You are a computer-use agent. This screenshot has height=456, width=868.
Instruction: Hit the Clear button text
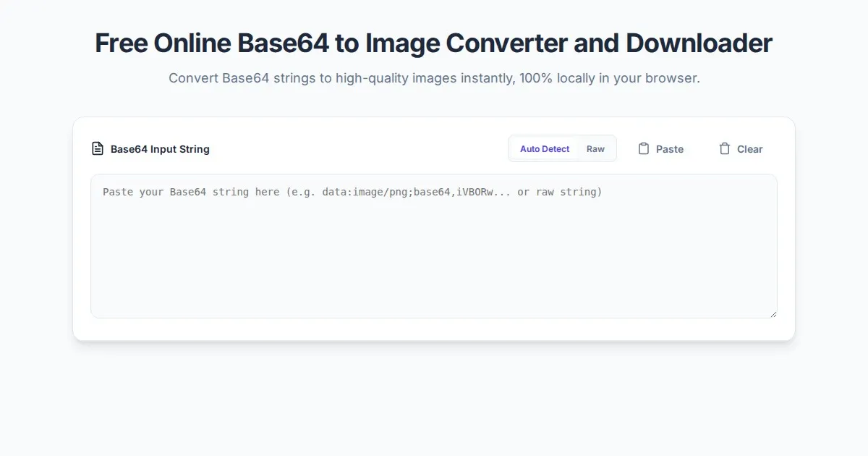tap(749, 149)
